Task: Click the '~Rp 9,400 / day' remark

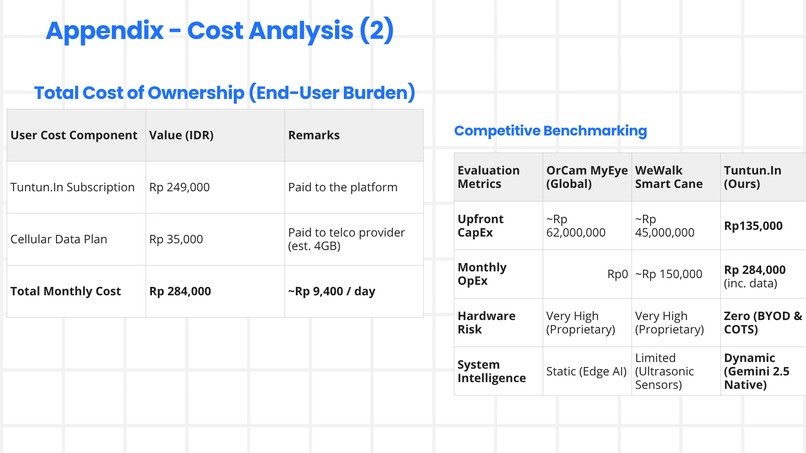Action: pos(332,291)
